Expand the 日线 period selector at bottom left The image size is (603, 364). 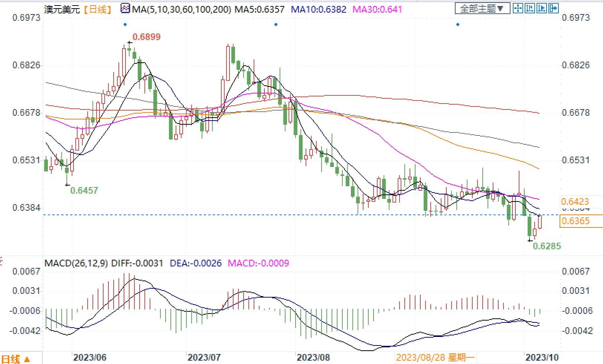point(16,359)
